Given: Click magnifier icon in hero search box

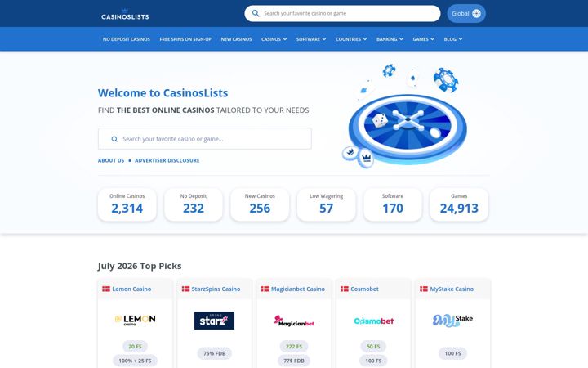Looking at the screenshot, I should pos(114,139).
